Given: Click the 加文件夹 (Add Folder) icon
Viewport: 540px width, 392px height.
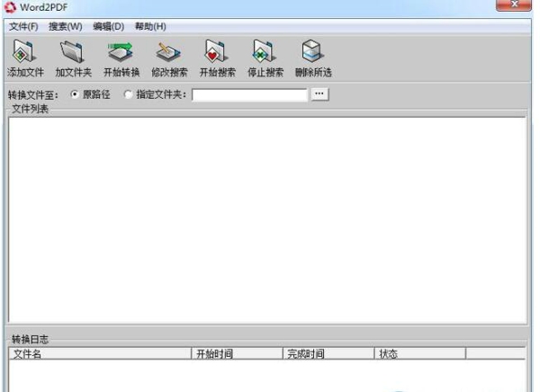Looking at the screenshot, I should coord(73,53).
